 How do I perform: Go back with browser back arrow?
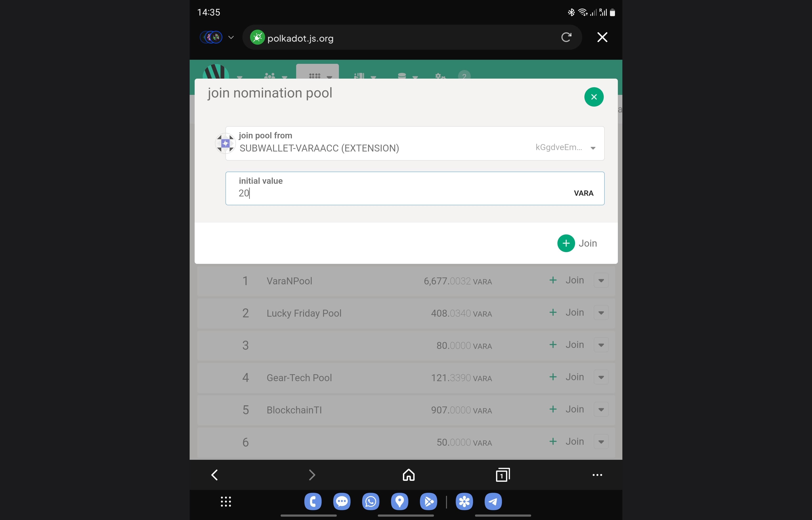pos(214,475)
